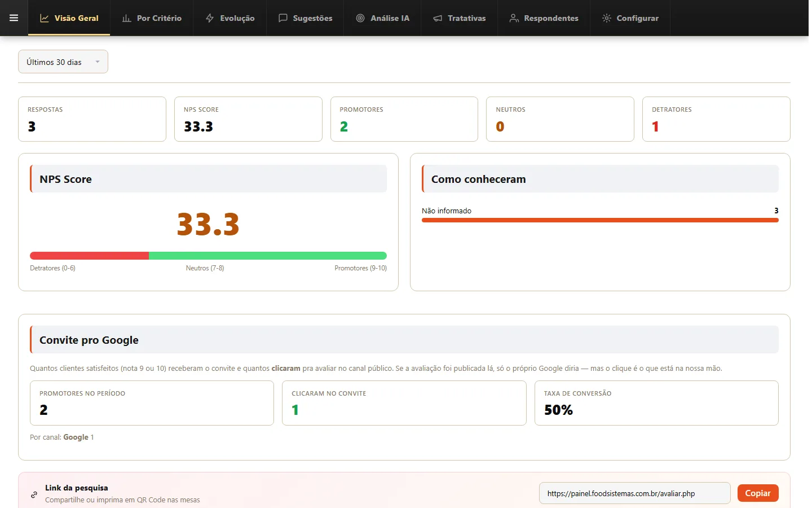Click the Visão Geral chart icon

tap(44, 18)
